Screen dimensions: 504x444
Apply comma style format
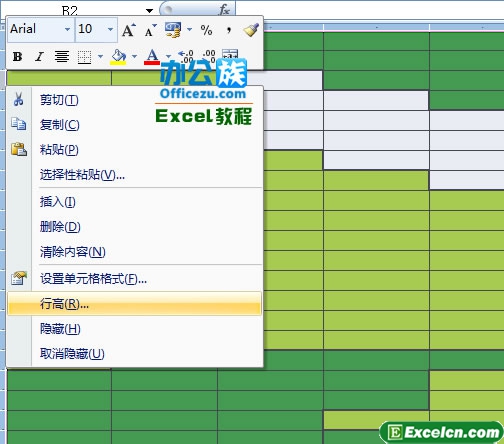[229, 30]
